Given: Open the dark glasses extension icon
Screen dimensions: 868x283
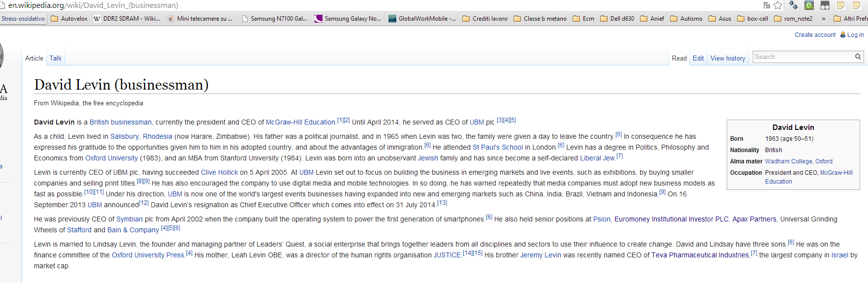Looking at the screenshot, I should (825, 5).
